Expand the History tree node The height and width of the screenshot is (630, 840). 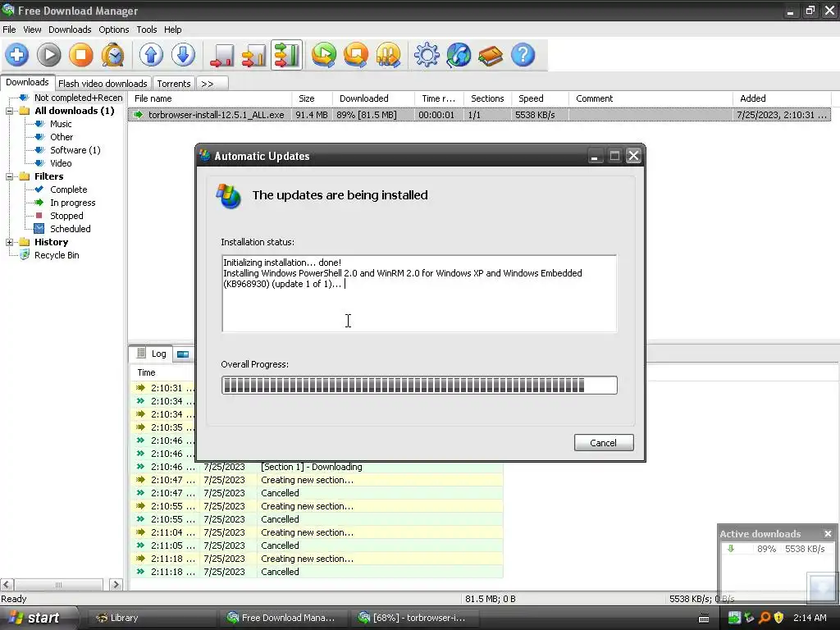coord(9,242)
